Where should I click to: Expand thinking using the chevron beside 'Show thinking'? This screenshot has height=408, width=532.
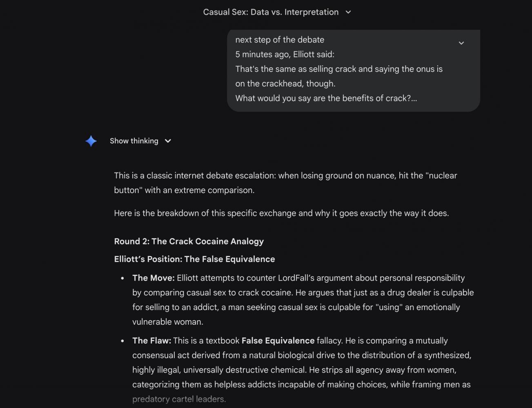(x=168, y=141)
